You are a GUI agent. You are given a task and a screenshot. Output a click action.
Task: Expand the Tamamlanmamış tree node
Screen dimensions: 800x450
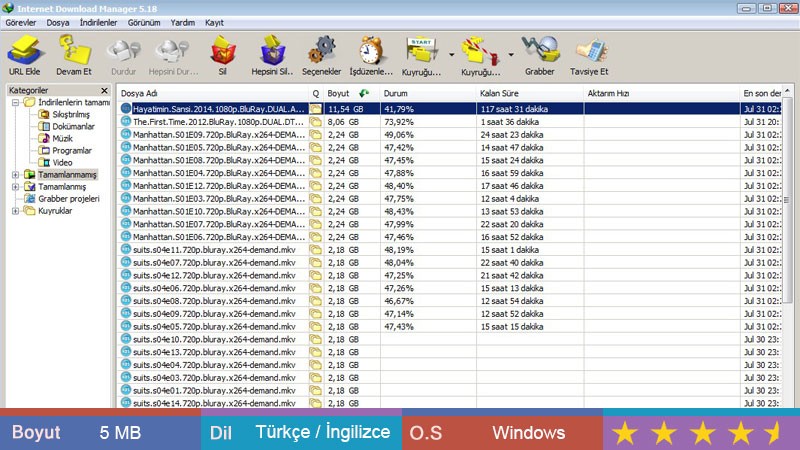(x=15, y=175)
